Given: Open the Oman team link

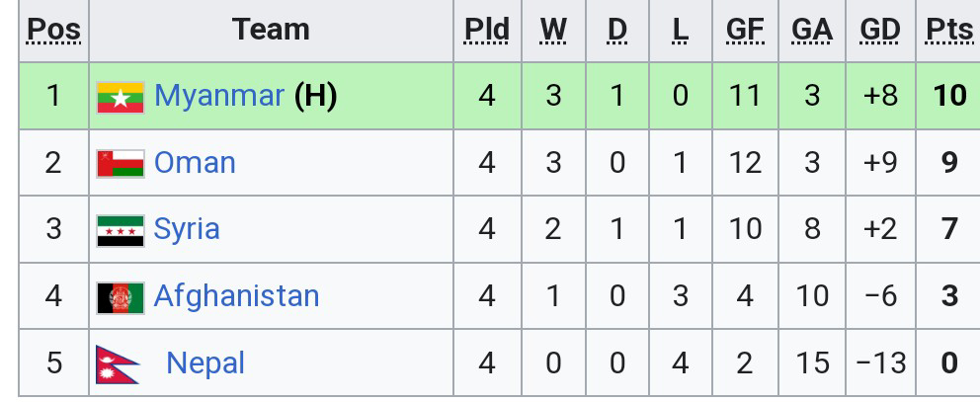Looking at the screenshot, I should pyautogui.click(x=195, y=163).
